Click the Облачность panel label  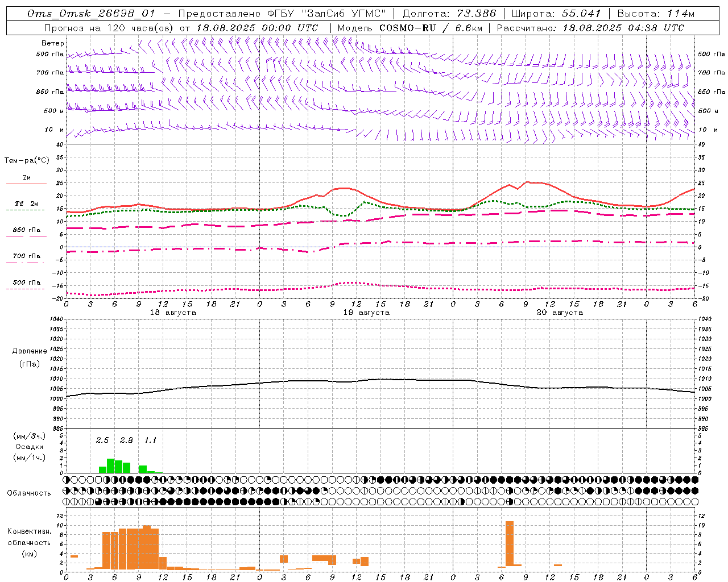(29, 493)
